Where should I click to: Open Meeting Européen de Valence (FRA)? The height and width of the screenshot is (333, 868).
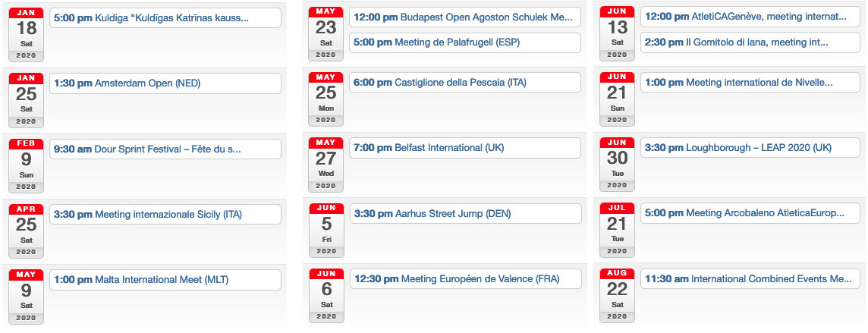pyautogui.click(x=466, y=279)
